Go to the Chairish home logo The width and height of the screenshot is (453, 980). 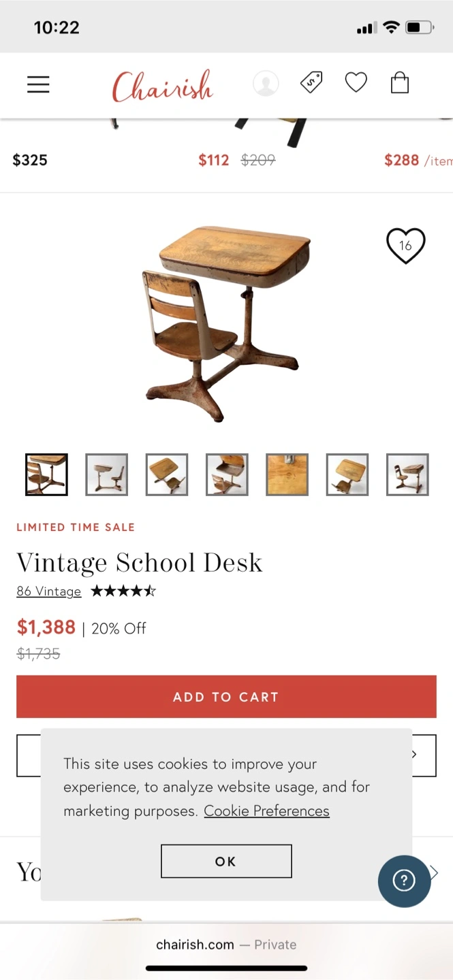(x=163, y=86)
